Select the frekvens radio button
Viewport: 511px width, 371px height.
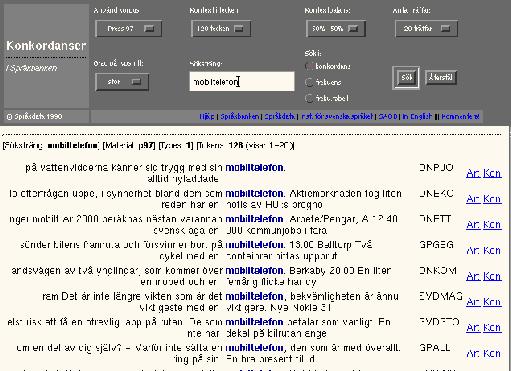[x=309, y=82]
